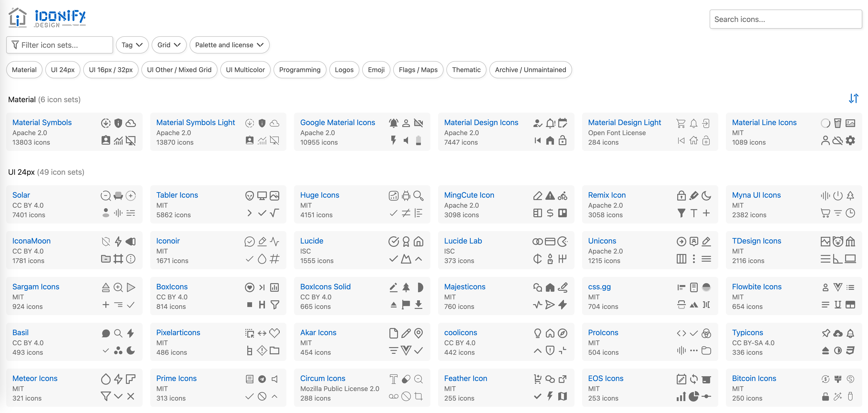Screen dimensions: 868x413
Task: Click the compass icon in coolicons
Action: click(x=562, y=333)
